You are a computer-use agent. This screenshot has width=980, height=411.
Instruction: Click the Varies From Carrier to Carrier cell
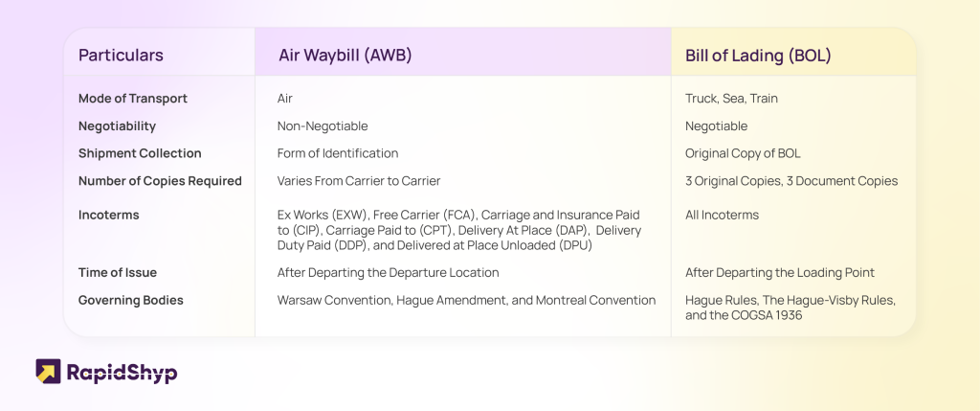tap(359, 181)
